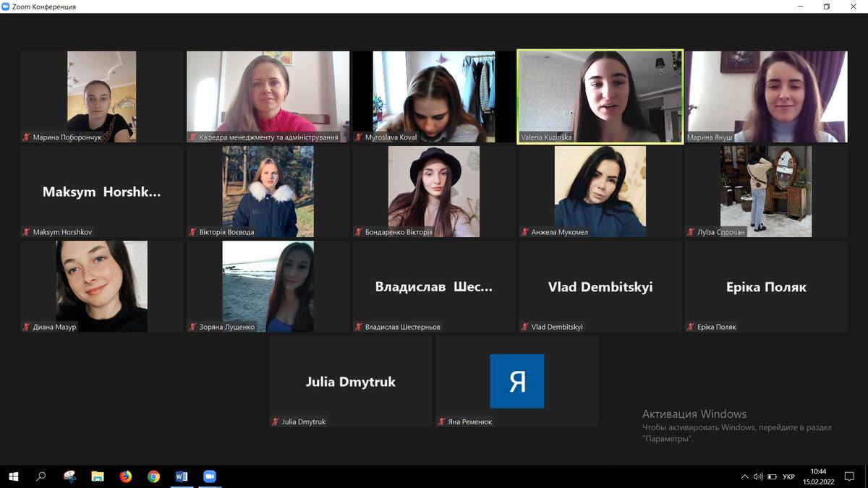The image size is (868, 488).
Task: Launch Google Chrome from the taskbar
Action: (x=153, y=476)
